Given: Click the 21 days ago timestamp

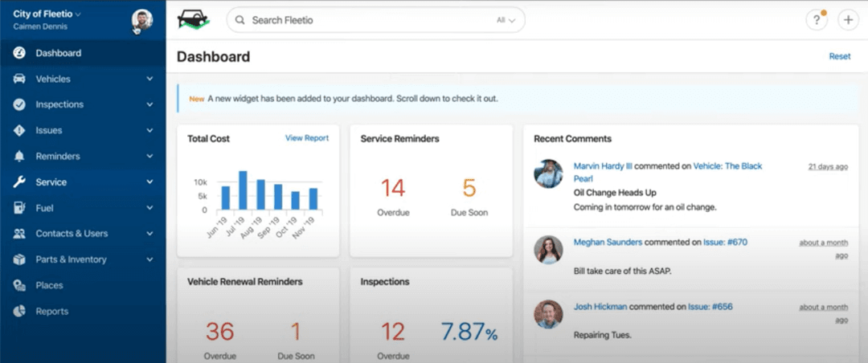Looking at the screenshot, I should coord(828,166).
